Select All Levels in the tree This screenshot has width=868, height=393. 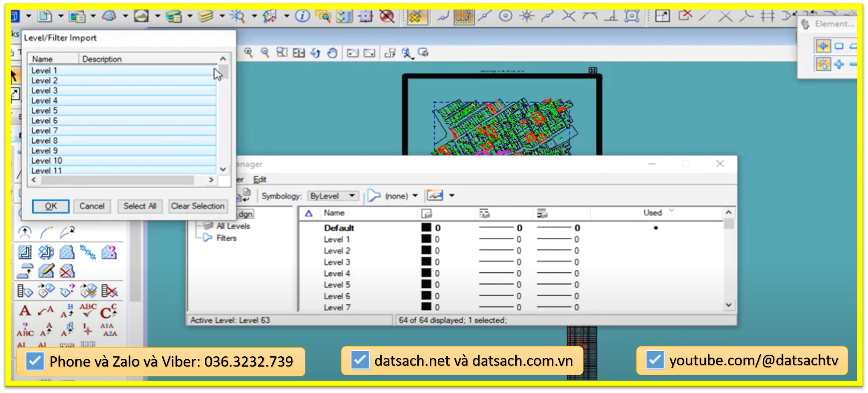233,226
